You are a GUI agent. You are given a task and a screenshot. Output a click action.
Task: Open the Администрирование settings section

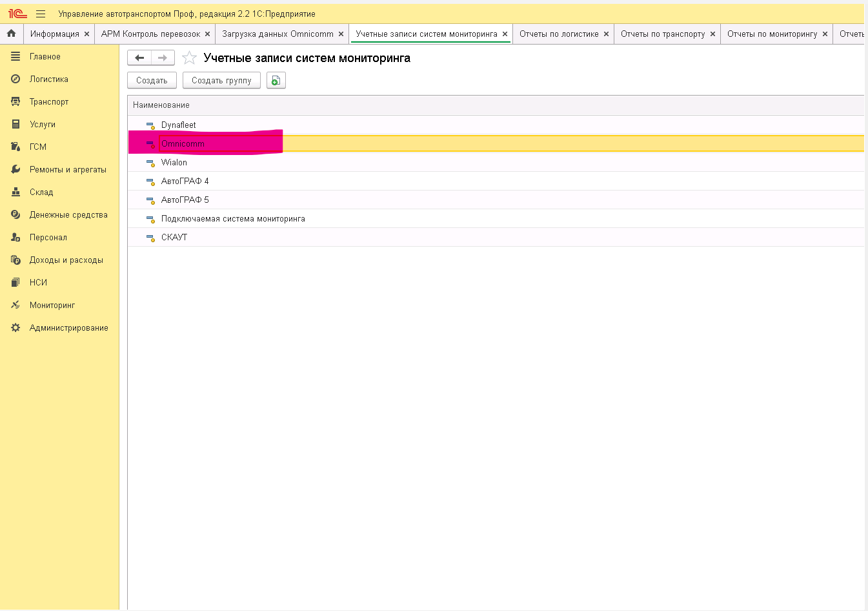[x=68, y=328]
